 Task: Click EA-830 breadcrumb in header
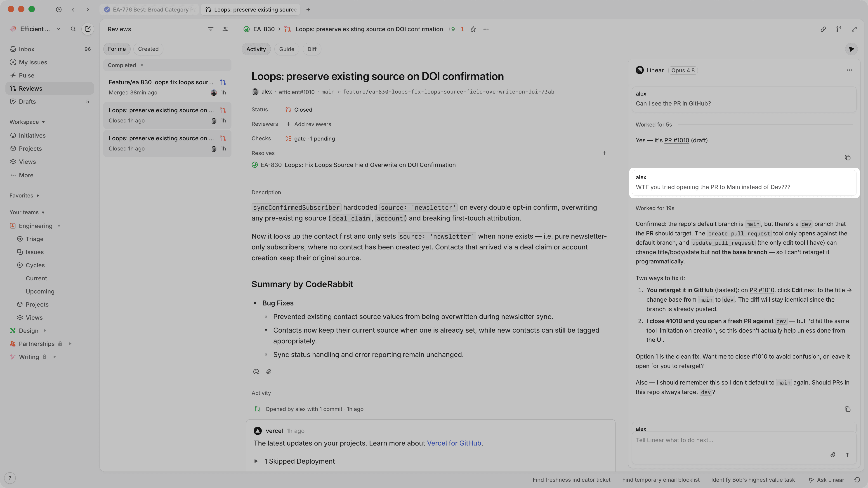point(264,29)
